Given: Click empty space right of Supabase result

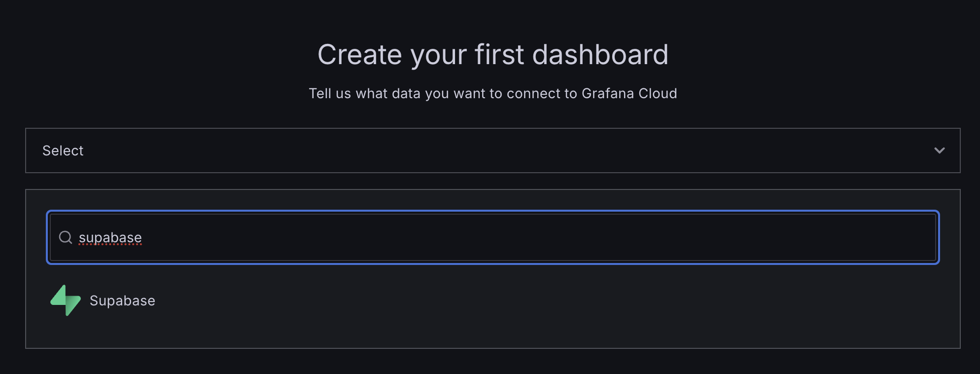Looking at the screenshot, I should pos(542,300).
